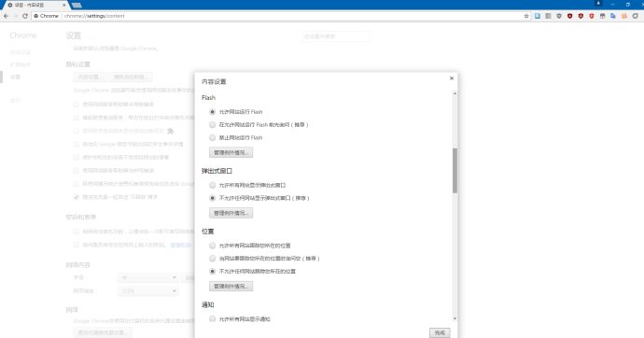Screen dimensions: 644x338
Task: Click the Flash section heading
Action: click(x=208, y=98)
